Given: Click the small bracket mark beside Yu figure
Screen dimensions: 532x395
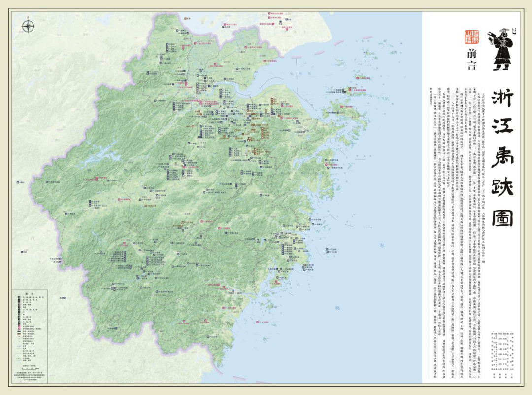Looking at the screenshot, I should click(x=515, y=31).
